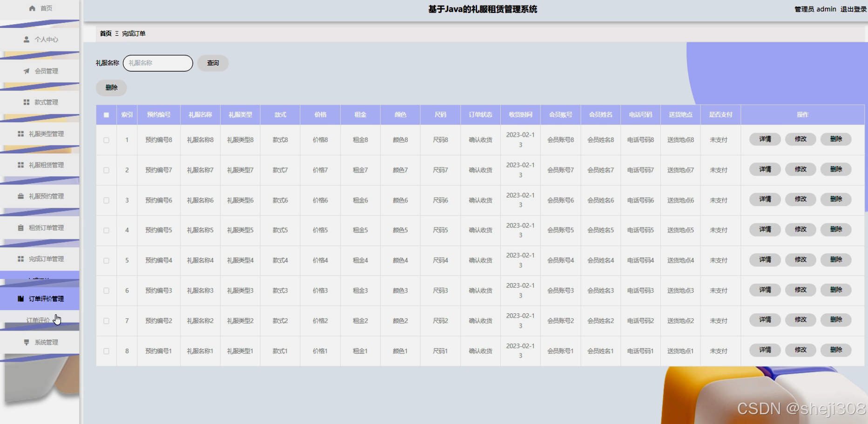Check the checkbox for row 预约编号8

[x=106, y=139]
